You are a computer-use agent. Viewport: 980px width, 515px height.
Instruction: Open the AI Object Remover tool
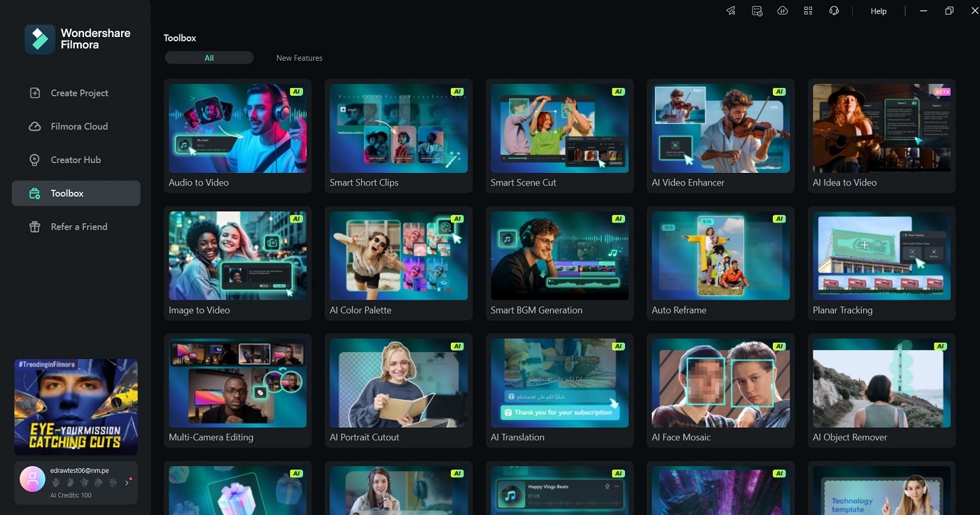881,391
